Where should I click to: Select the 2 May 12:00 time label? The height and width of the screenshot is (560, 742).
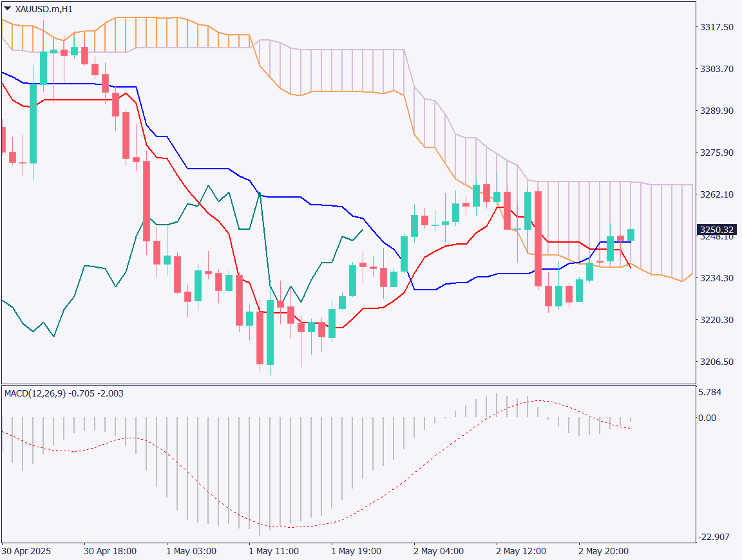(x=521, y=552)
